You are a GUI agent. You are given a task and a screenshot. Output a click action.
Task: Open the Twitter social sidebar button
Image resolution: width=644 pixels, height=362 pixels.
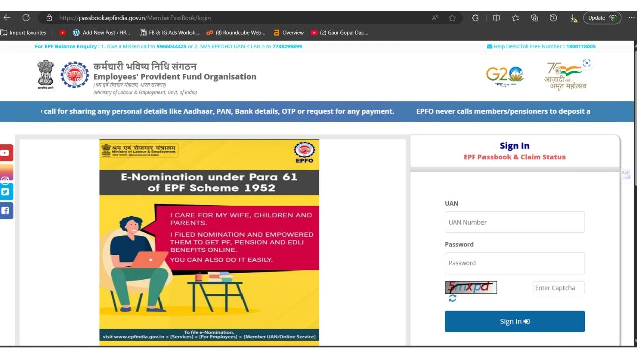click(6, 192)
